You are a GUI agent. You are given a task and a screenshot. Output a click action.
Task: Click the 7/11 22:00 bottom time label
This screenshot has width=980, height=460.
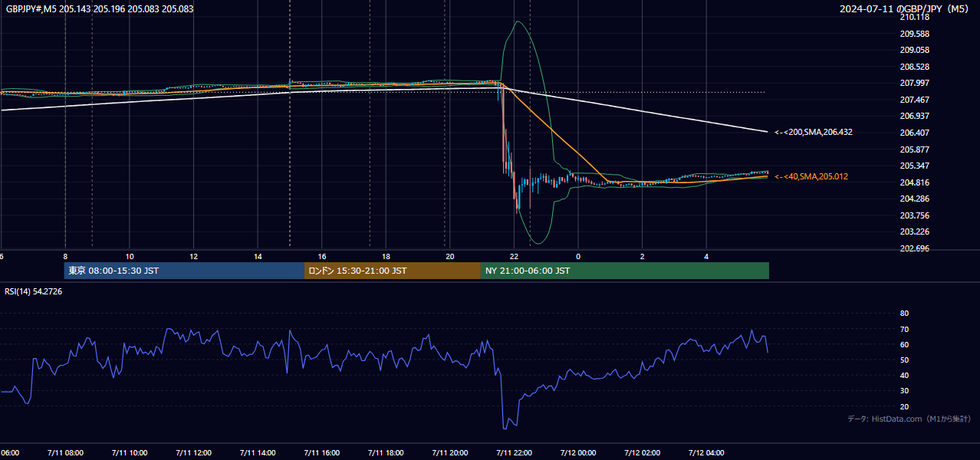514,453
